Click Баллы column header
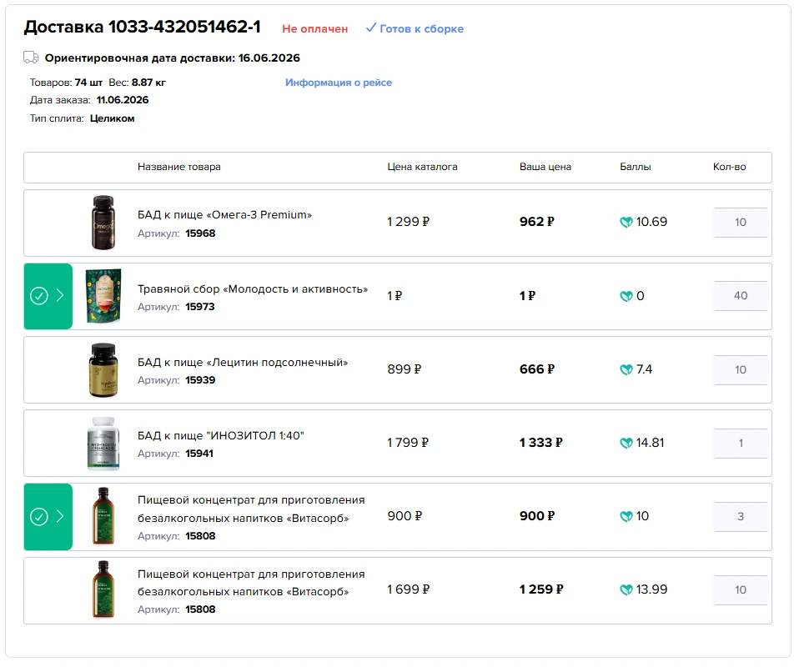 635,167
